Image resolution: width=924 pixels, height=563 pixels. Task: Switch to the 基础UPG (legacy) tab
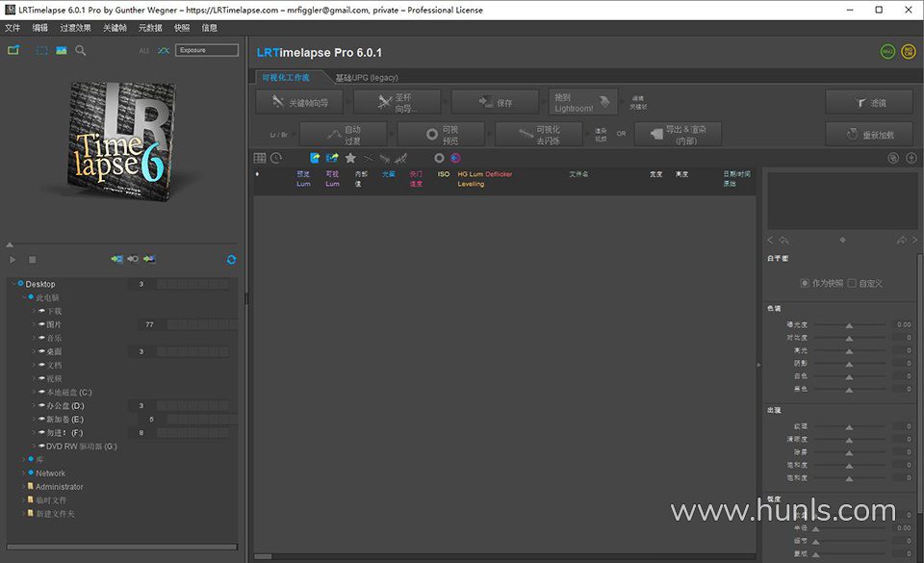(367, 77)
